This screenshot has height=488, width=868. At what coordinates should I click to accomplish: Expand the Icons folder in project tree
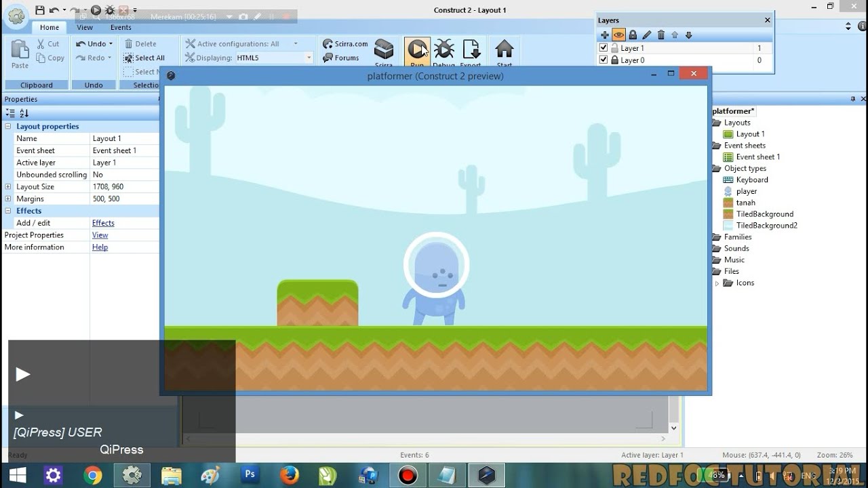click(717, 283)
